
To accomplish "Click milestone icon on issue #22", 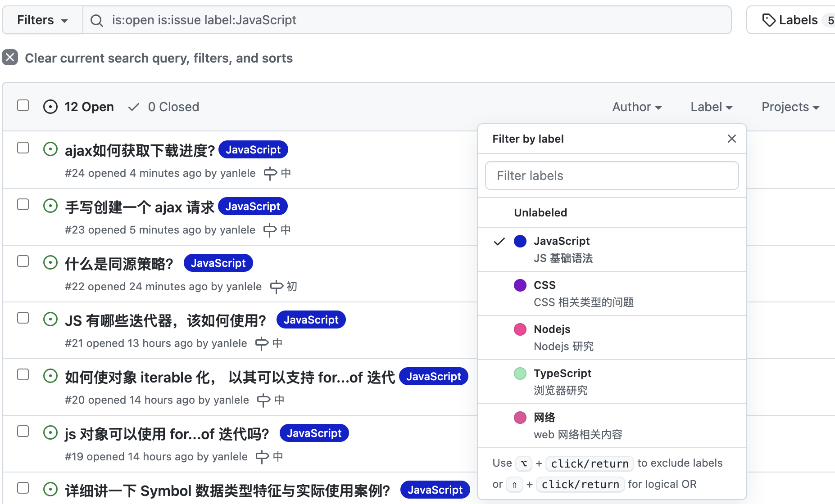I will 277,287.
